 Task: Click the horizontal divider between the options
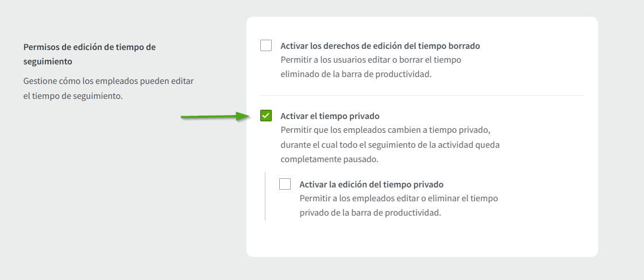422,95
